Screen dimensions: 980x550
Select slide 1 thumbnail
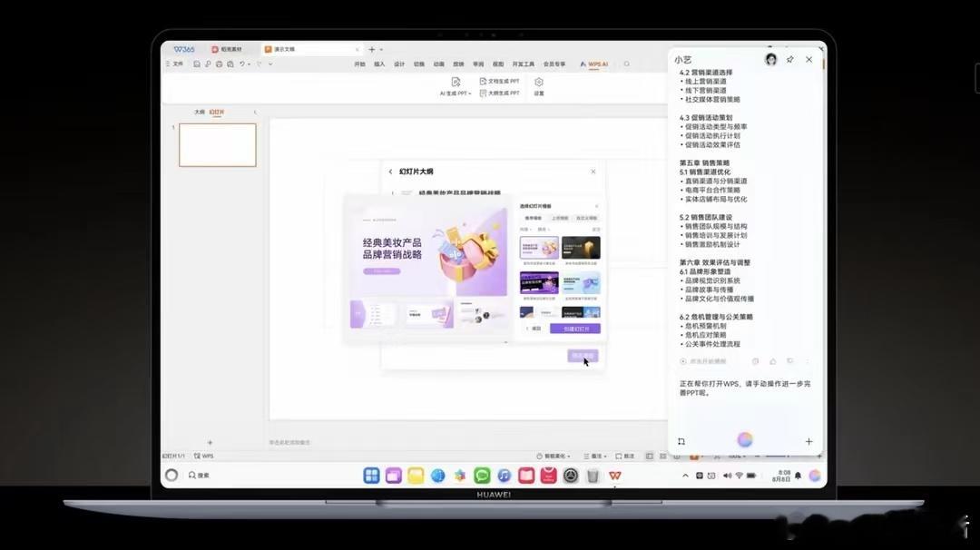pyautogui.click(x=218, y=145)
